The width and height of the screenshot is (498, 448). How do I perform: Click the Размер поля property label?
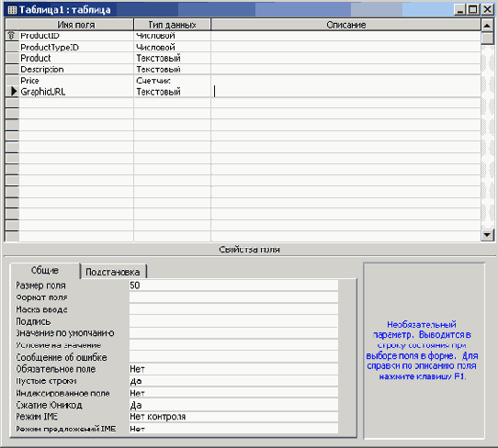pos(40,286)
